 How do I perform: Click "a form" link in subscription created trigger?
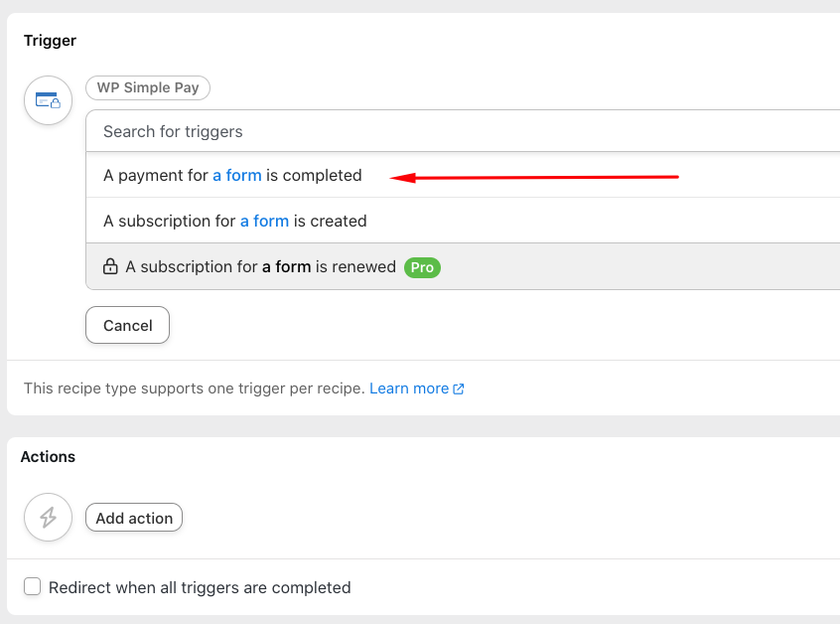coord(265,222)
